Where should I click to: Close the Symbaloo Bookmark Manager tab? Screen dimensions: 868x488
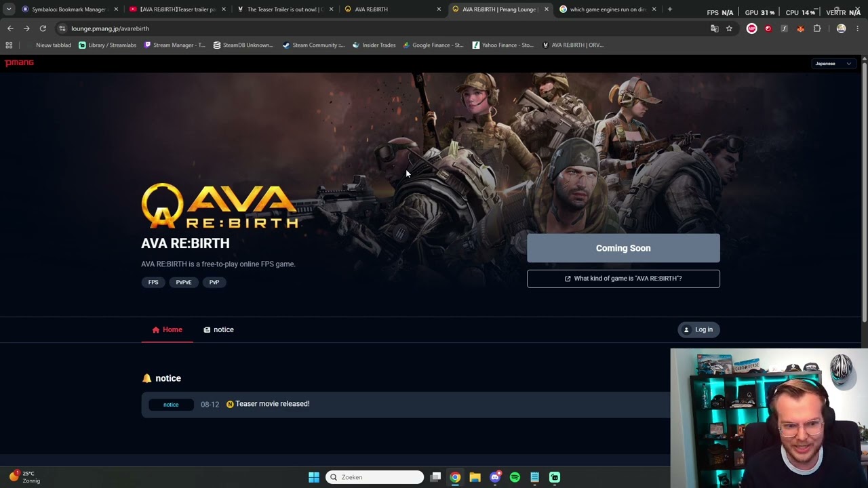[116, 9]
